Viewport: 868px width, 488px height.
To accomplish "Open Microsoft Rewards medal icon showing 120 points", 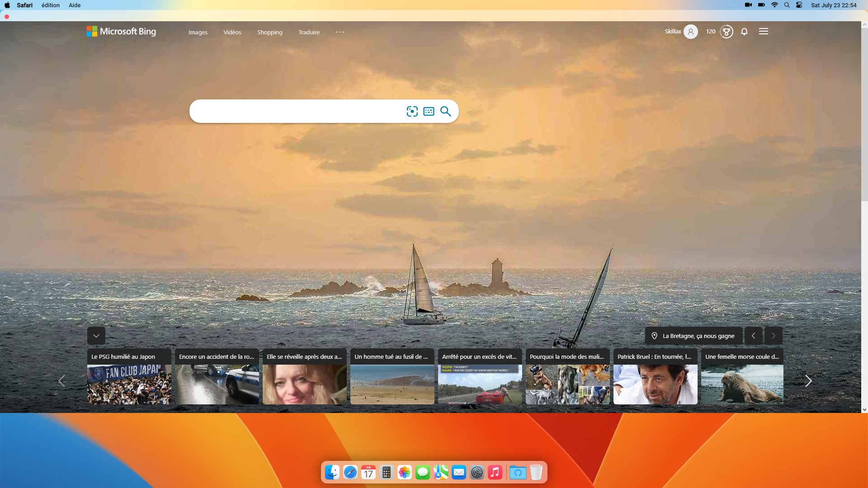I will click(726, 32).
